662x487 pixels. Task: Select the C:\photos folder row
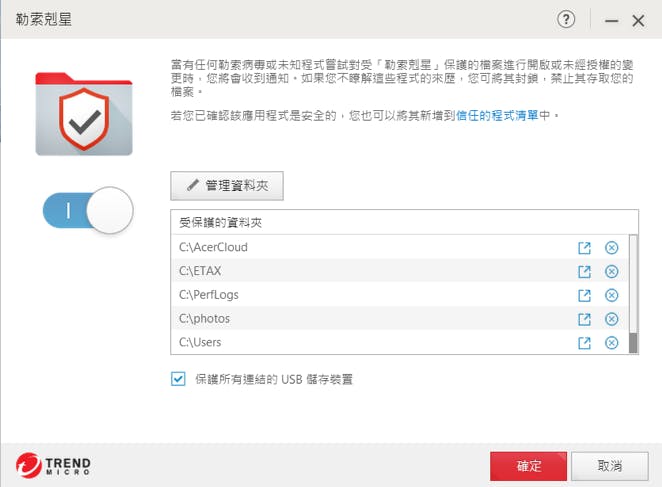click(x=370, y=319)
